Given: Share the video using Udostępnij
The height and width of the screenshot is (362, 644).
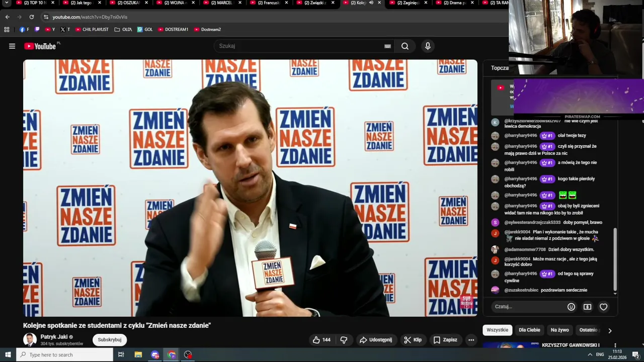Looking at the screenshot, I should [x=375, y=340].
